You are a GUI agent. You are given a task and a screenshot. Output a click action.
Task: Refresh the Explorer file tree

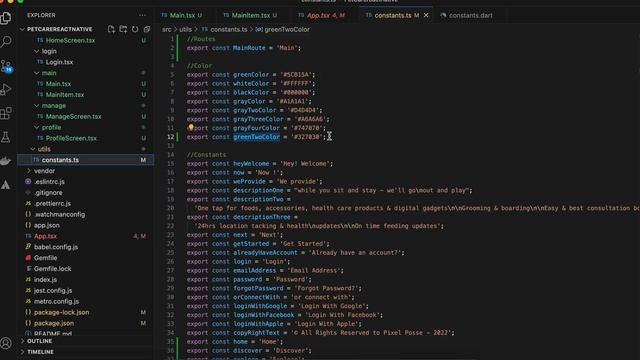point(135,29)
